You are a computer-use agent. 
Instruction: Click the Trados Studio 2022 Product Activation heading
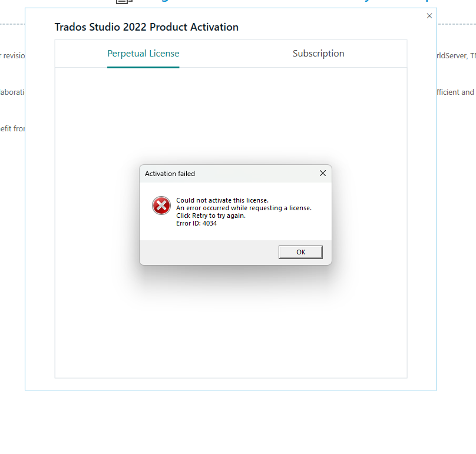(x=146, y=27)
